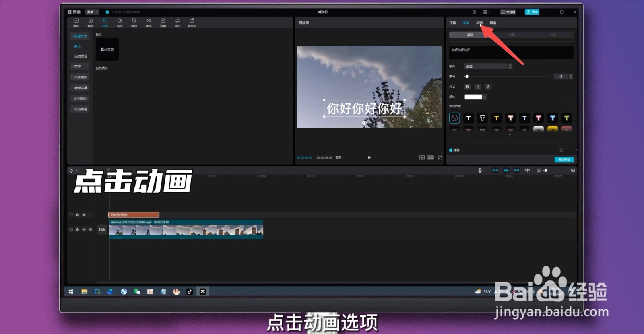Expand the 新建文本 category
This screenshot has height=334, width=644.
pyautogui.click(x=79, y=36)
